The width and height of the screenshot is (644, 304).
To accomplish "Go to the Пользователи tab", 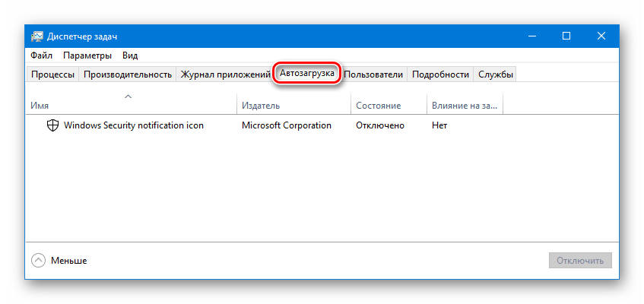I will tap(373, 74).
